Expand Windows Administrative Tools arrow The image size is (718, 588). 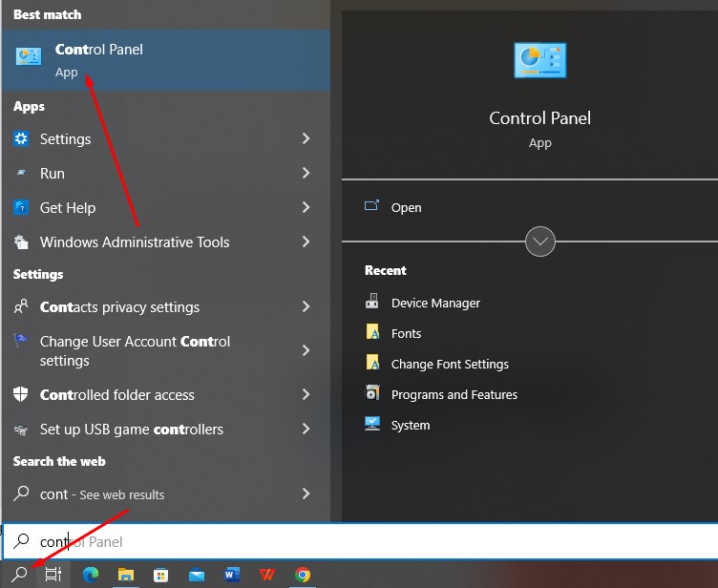point(306,241)
